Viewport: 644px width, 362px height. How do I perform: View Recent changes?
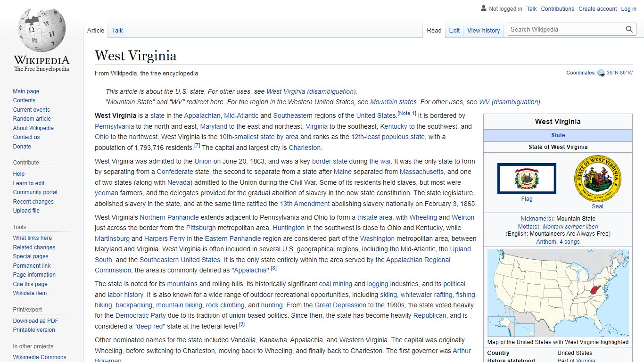pos(33,202)
